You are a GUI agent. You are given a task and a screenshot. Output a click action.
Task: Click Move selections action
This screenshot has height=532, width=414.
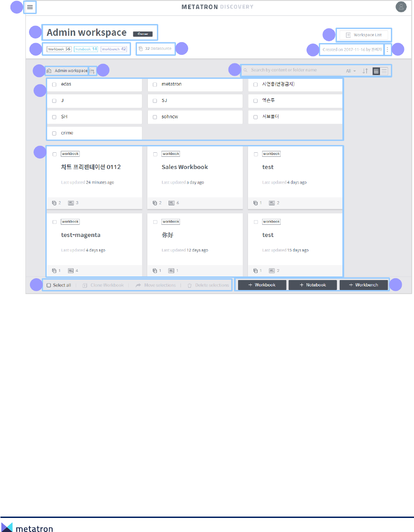coord(156,285)
